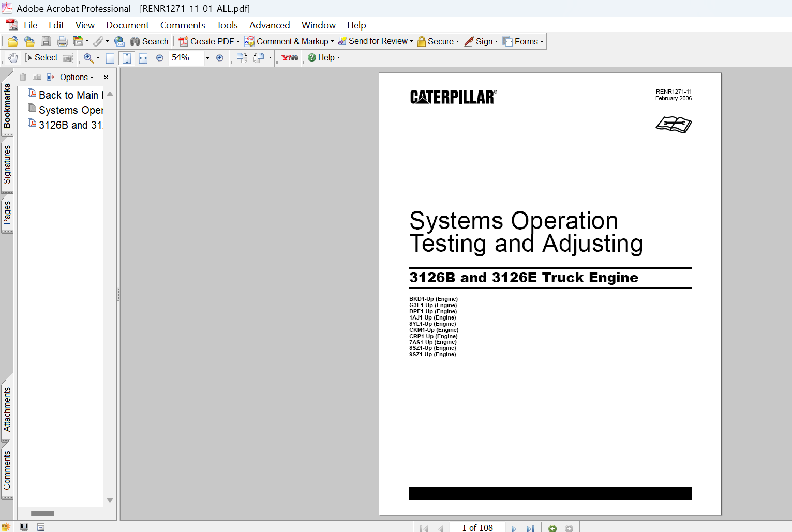The height and width of the screenshot is (532, 792).
Task: Open the Advanced menu
Action: pos(270,25)
